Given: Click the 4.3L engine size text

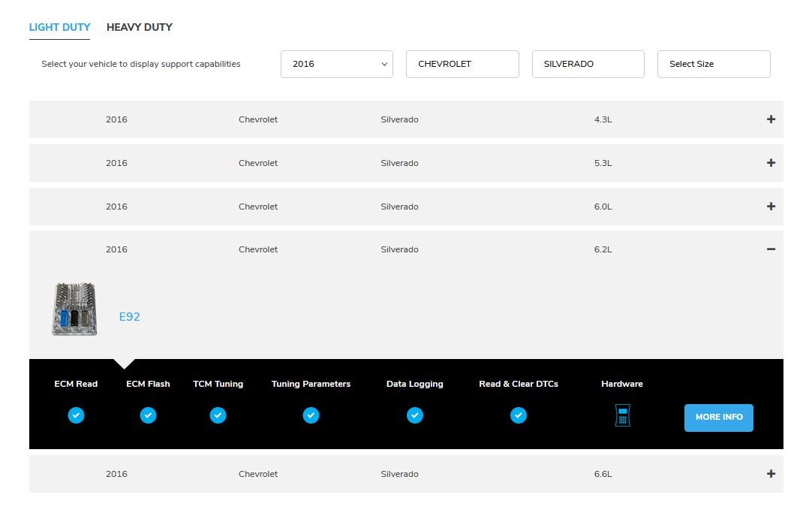Looking at the screenshot, I should [x=603, y=119].
